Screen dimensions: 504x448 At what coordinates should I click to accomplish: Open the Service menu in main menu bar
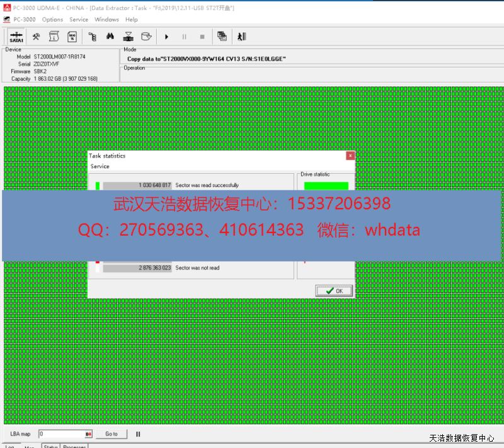(x=79, y=20)
